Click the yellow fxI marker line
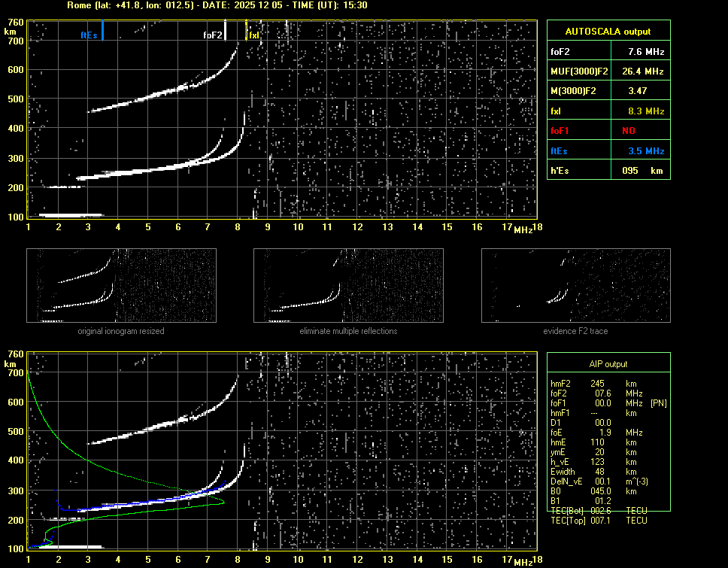This screenshot has width=728, height=568. coord(247,31)
